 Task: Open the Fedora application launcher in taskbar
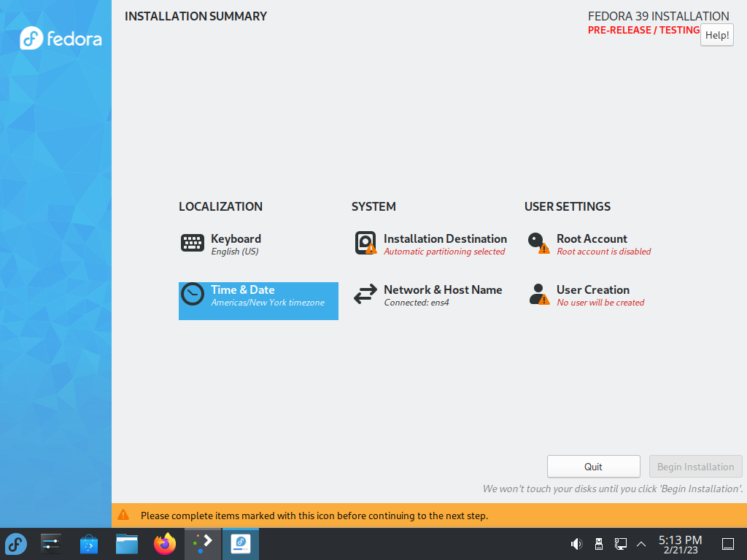point(16,544)
